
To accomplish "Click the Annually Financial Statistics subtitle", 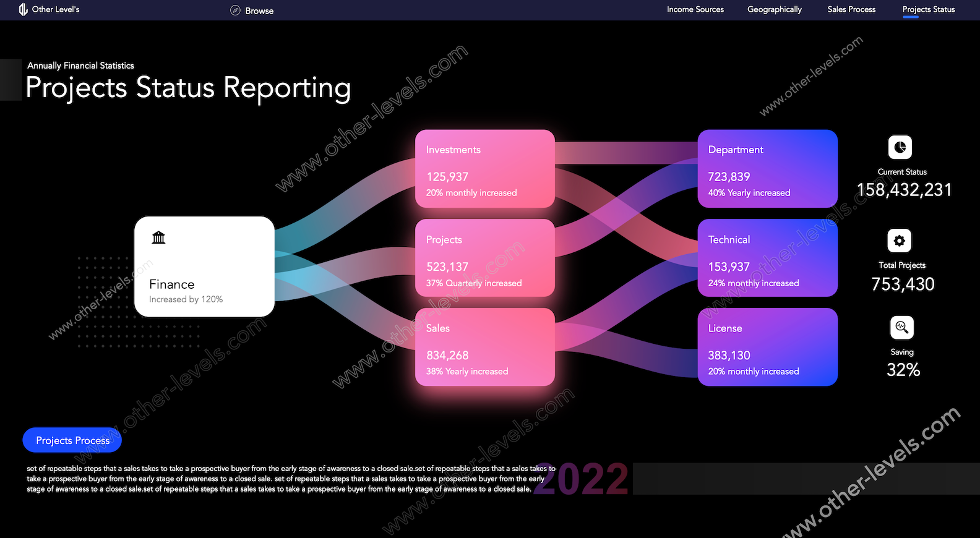I will pyautogui.click(x=80, y=66).
